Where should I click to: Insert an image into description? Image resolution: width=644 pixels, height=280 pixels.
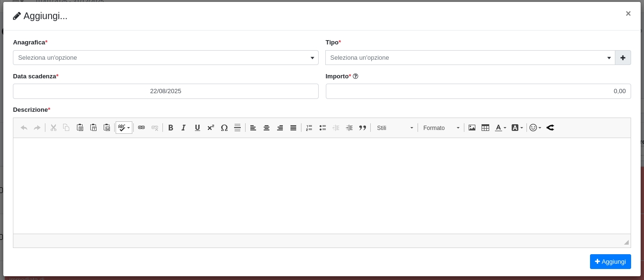pyautogui.click(x=472, y=128)
